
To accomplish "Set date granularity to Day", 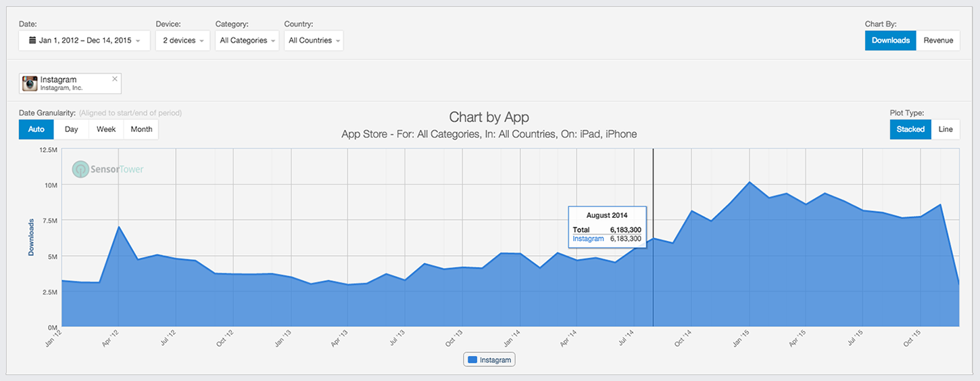I will click(71, 129).
